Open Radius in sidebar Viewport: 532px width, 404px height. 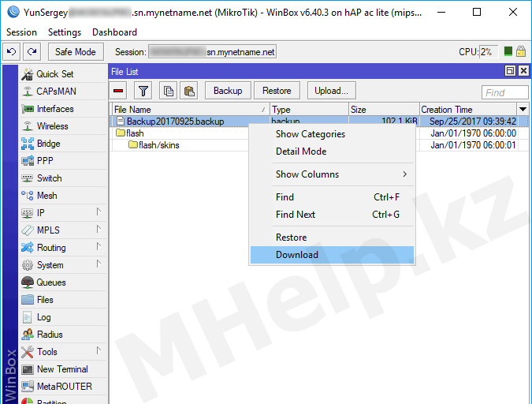coord(63,335)
